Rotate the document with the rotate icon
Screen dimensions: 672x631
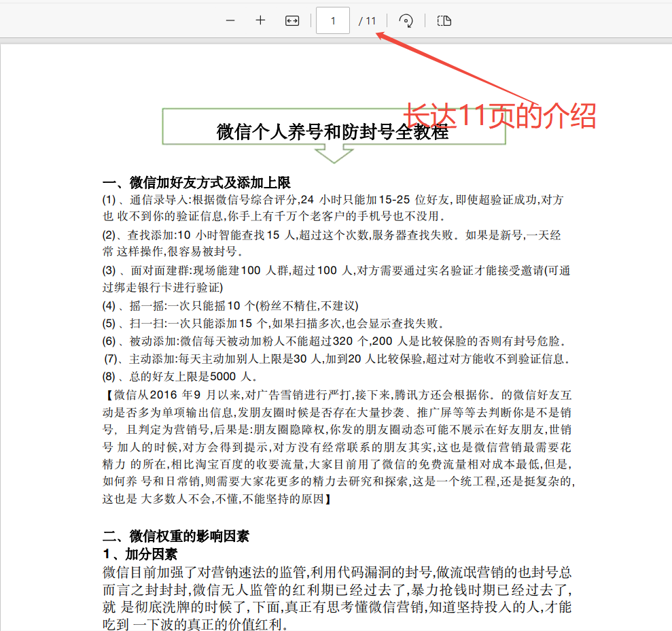coord(406,20)
